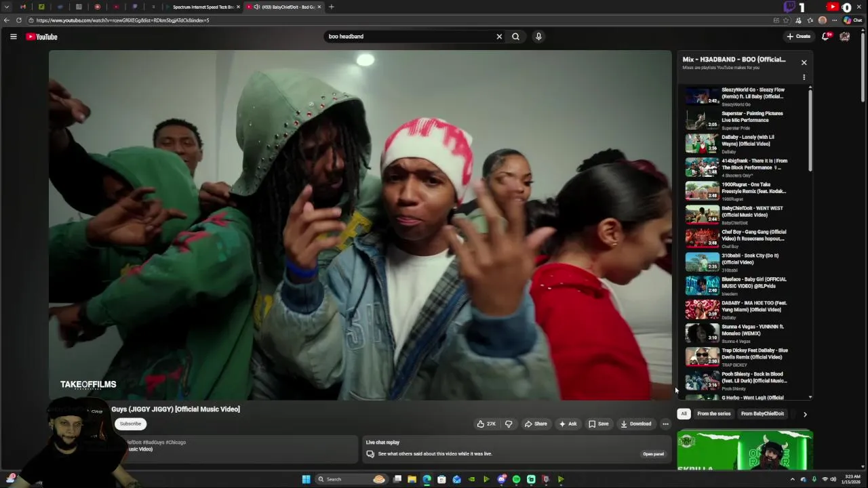Viewport: 868px width, 488px height.
Task: Open the Windows Start menu
Action: pos(306,479)
